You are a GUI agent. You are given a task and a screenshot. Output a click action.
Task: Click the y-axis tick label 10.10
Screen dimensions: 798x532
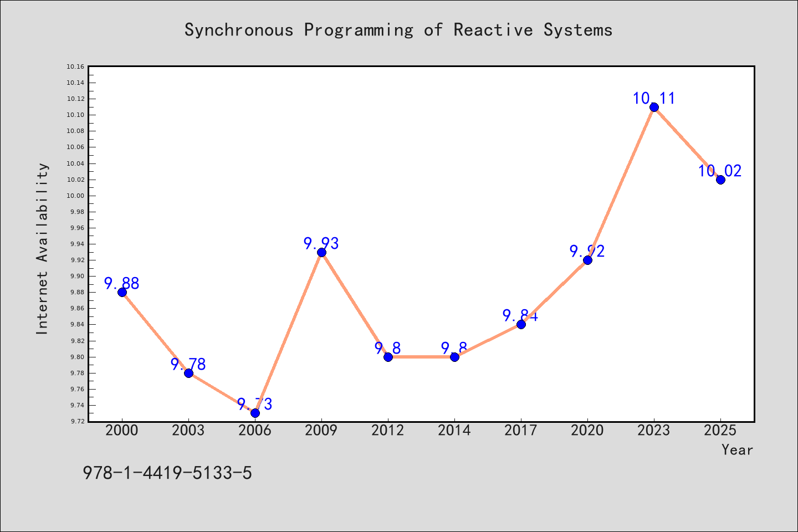[75, 115]
